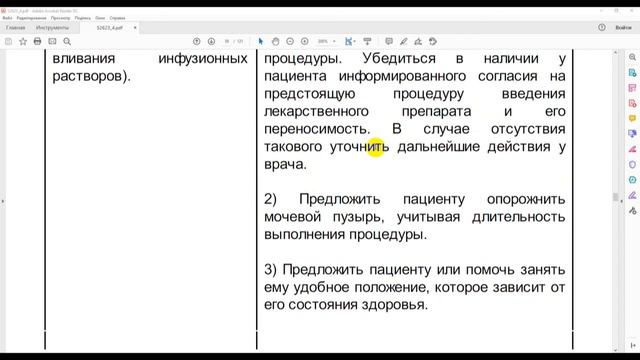Click the scrolling mode toolbar icon
640x360 pixels.
pos(367,41)
